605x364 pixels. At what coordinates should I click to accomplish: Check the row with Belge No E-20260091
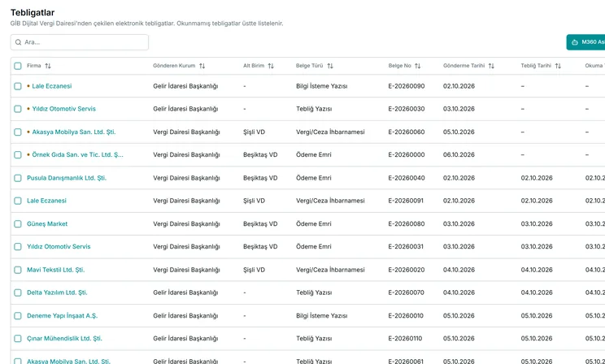pos(18,201)
